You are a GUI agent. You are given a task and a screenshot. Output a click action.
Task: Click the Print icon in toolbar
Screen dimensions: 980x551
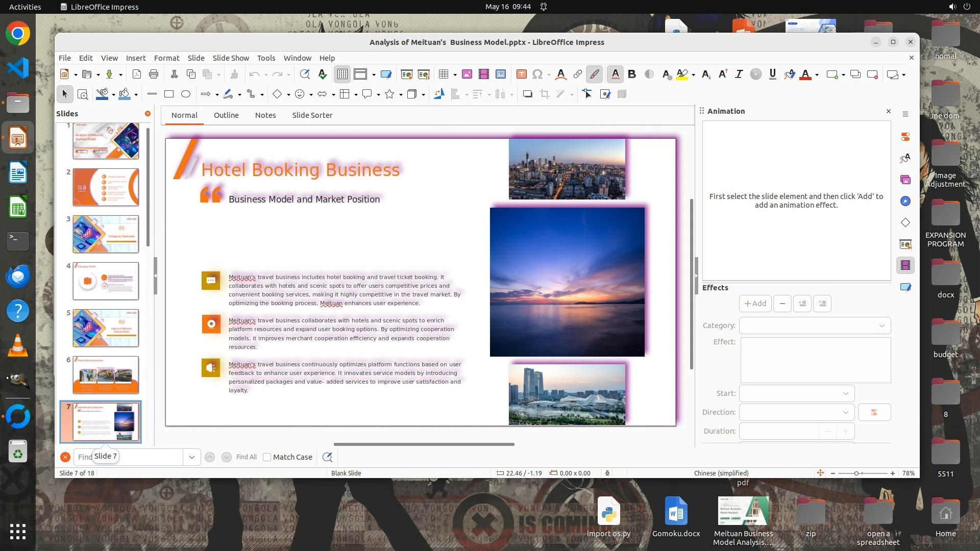tap(154, 74)
